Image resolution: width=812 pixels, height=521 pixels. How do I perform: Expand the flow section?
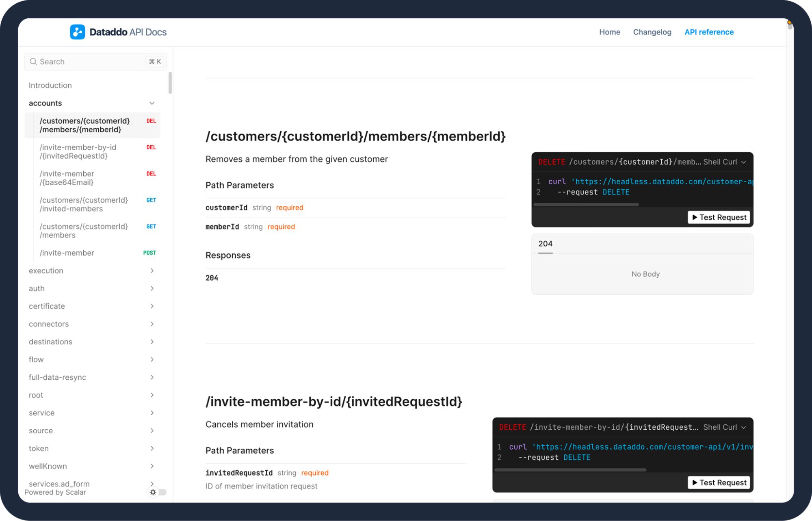(x=152, y=360)
